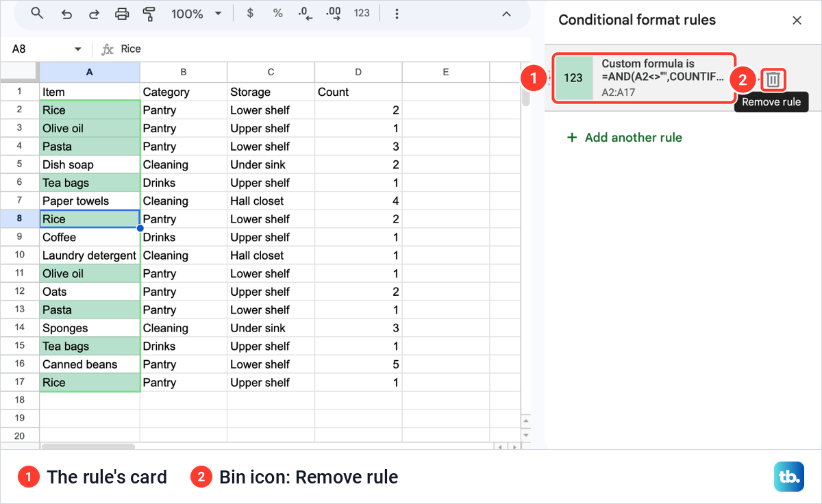The height and width of the screenshot is (504, 822).
Task: Select column B header
Action: click(184, 72)
